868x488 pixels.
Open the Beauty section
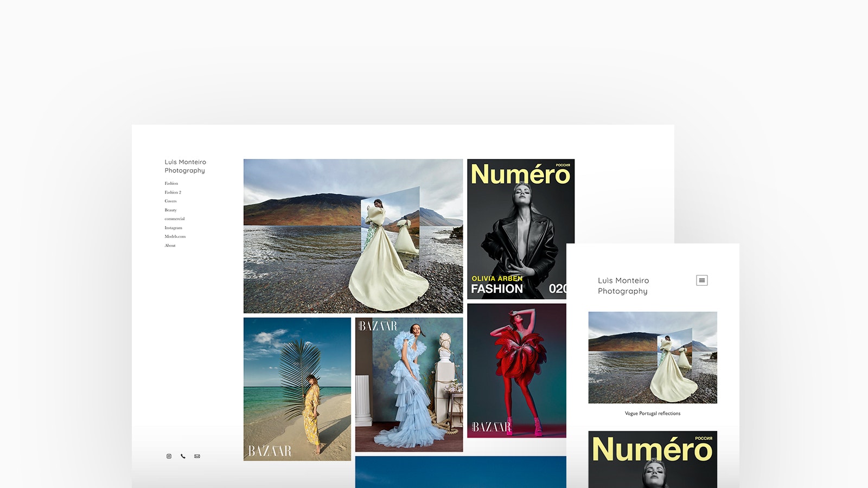coord(171,210)
